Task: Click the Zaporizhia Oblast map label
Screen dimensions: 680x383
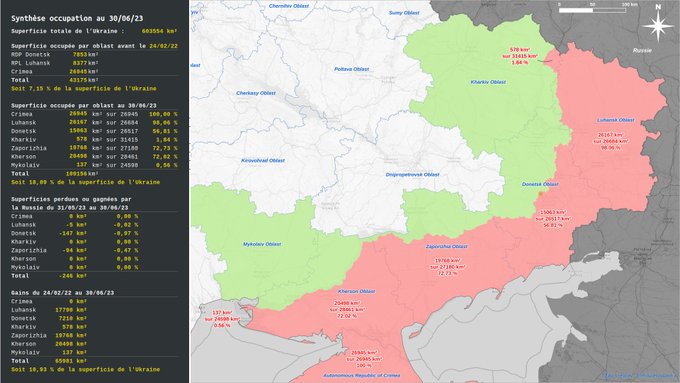Action: click(447, 246)
